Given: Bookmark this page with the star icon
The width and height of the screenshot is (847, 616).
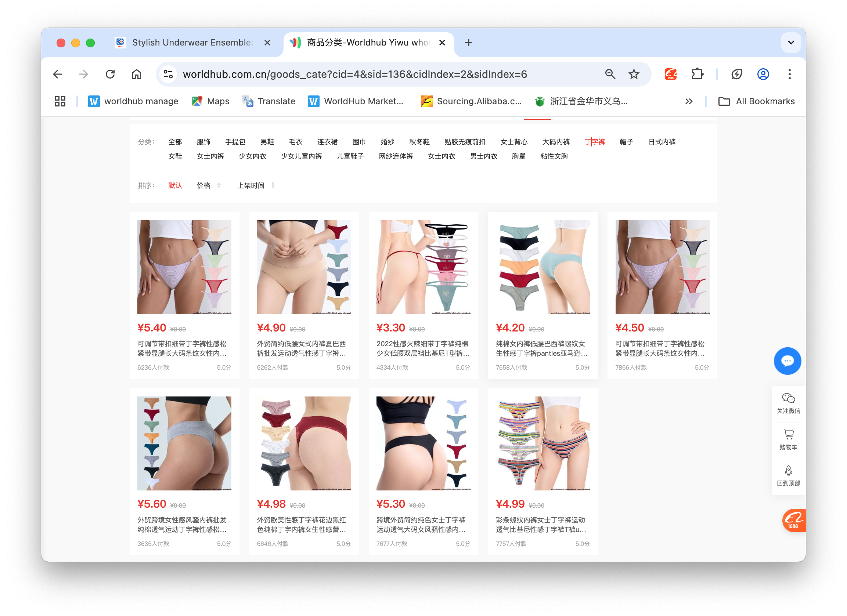Looking at the screenshot, I should coord(634,74).
